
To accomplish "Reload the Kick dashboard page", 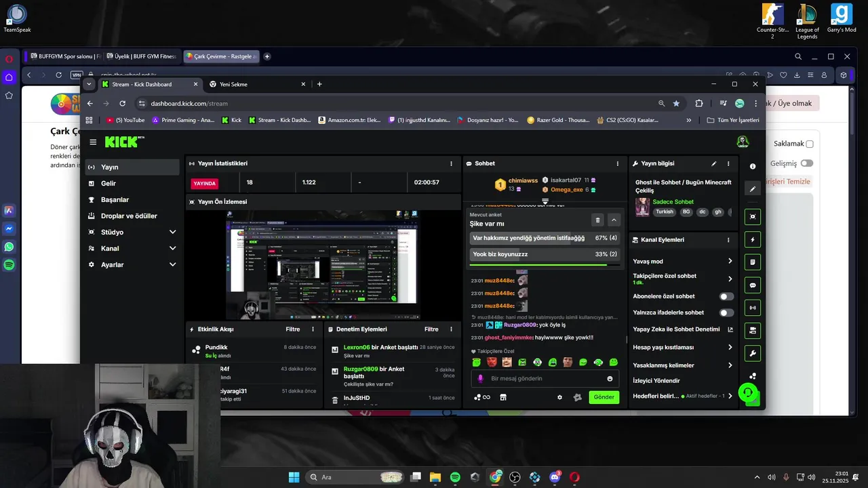I will coord(122,104).
